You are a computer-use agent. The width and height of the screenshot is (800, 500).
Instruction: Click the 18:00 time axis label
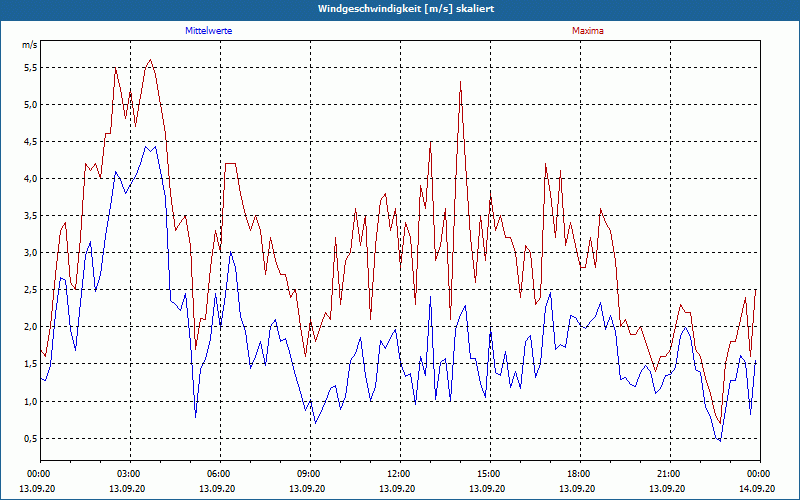pos(580,474)
